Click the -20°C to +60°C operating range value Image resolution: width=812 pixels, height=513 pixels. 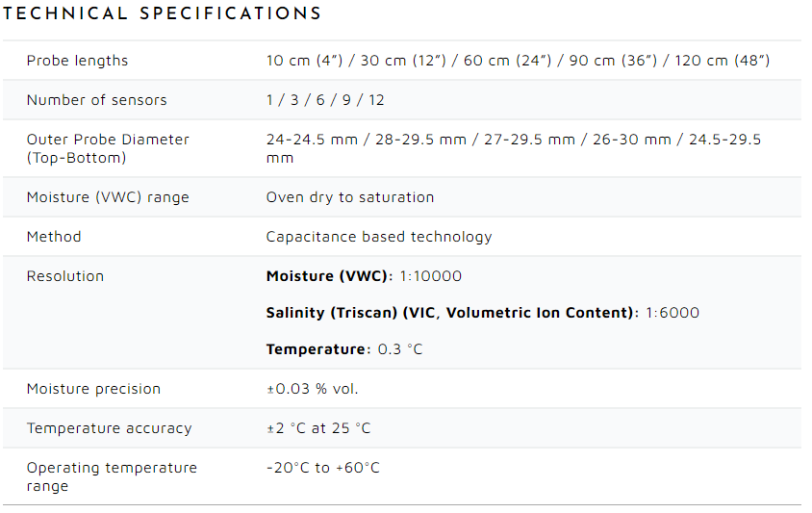(x=323, y=469)
